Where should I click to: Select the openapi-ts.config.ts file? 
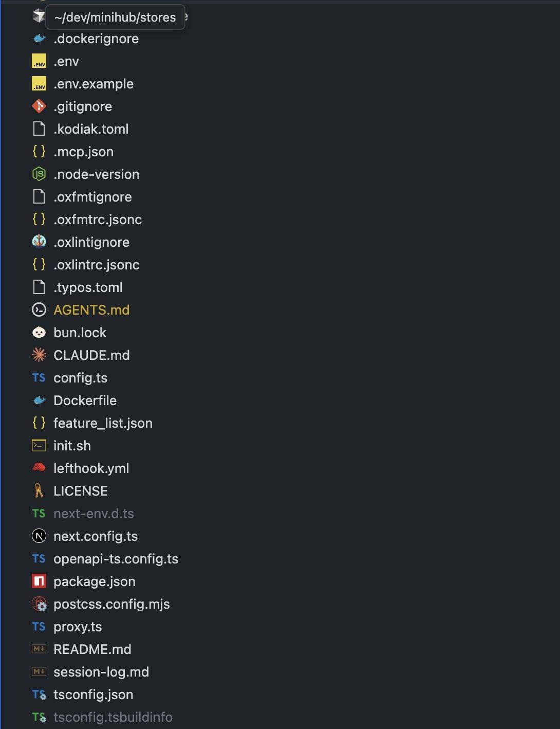pyautogui.click(x=116, y=559)
